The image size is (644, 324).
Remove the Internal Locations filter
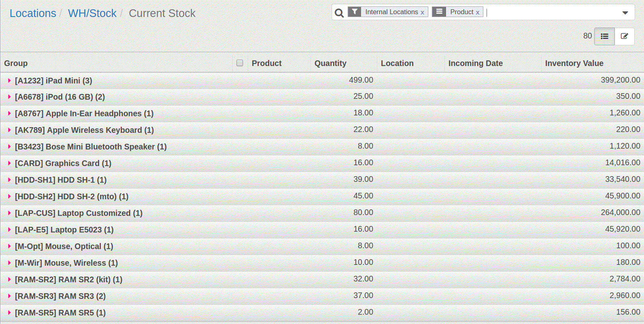pos(422,13)
